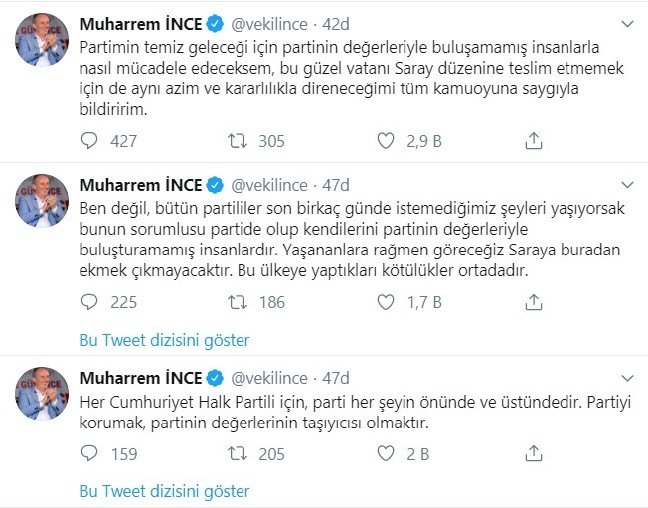Click the first tweet's profile avatar

tap(42, 43)
